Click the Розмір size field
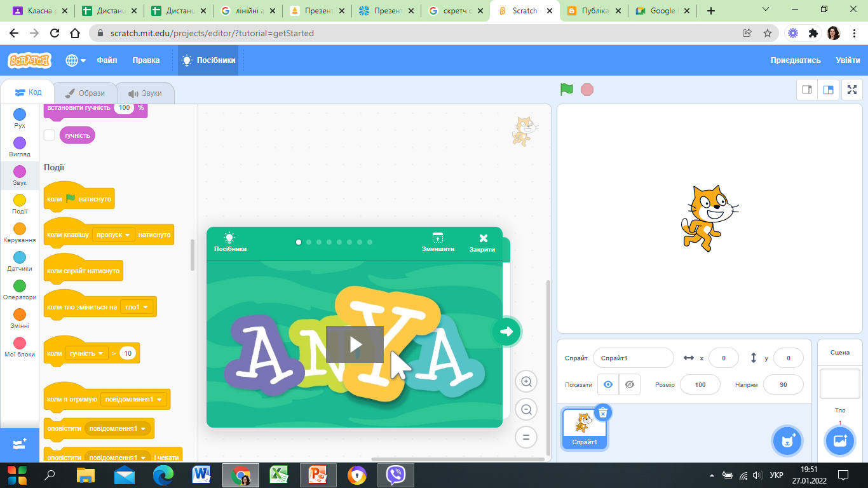This screenshot has height=488, width=868. (700, 384)
